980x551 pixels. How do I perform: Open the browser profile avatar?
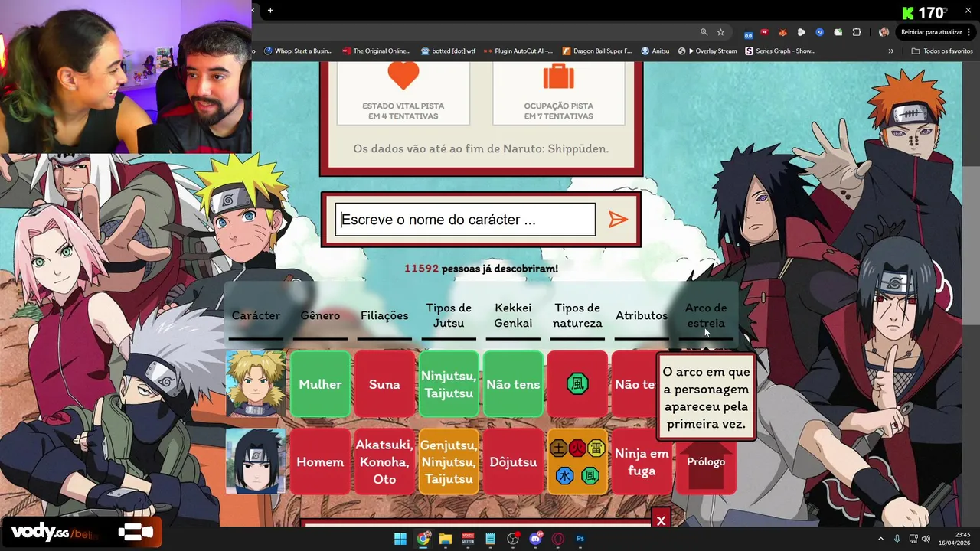tap(884, 32)
